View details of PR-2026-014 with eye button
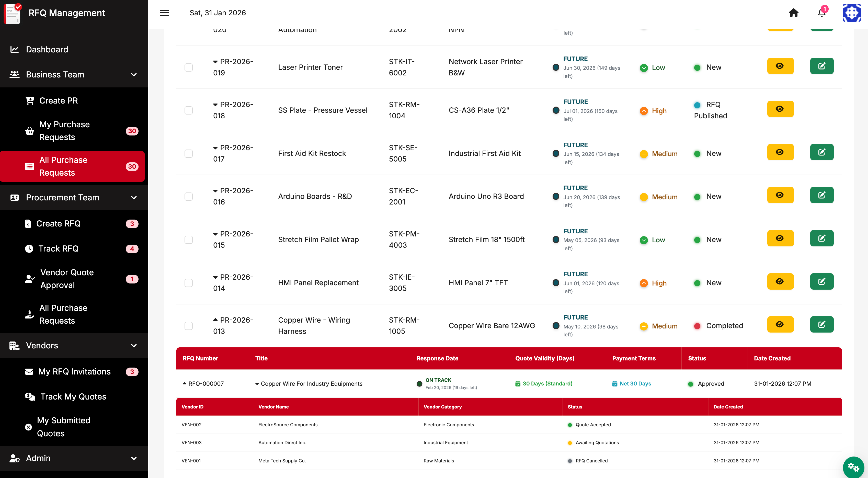Image resolution: width=868 pixels, height=478 pixels. pyautogui.click(x=780, y=281)
